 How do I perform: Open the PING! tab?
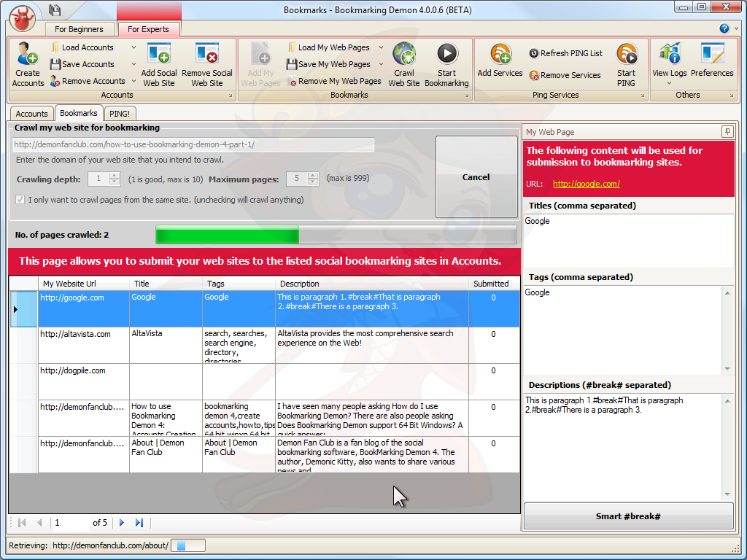[120, 114]
